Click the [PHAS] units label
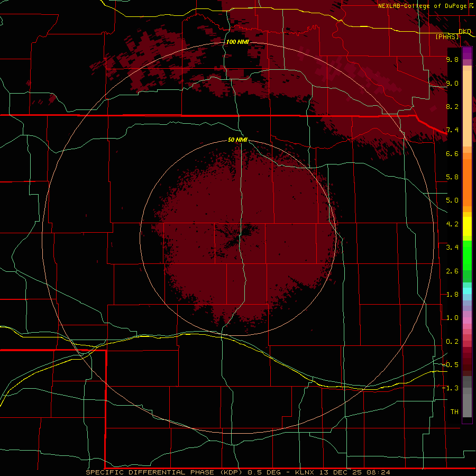 pyautogui.click(x=447, y=36)
